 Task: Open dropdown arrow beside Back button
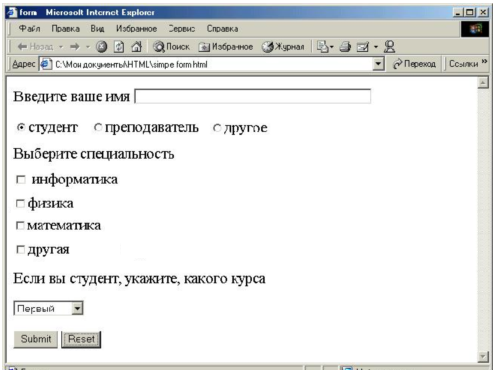tap(61, 47)
